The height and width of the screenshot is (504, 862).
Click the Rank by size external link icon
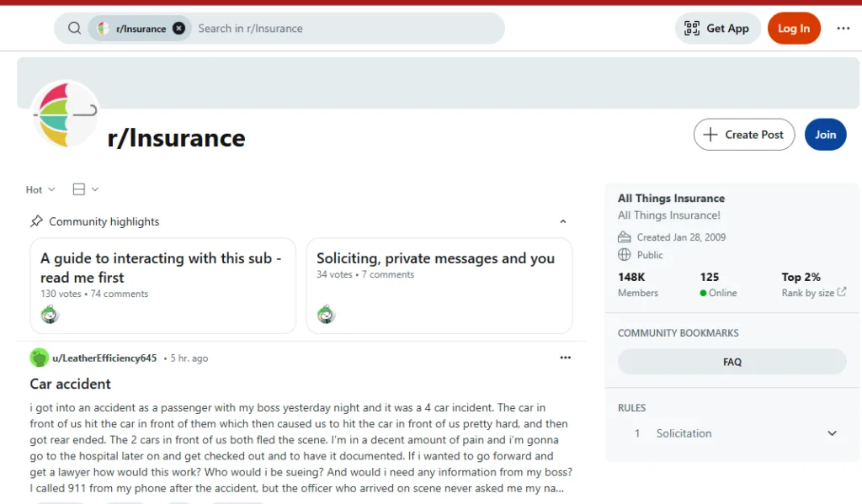tap(842, 293)
